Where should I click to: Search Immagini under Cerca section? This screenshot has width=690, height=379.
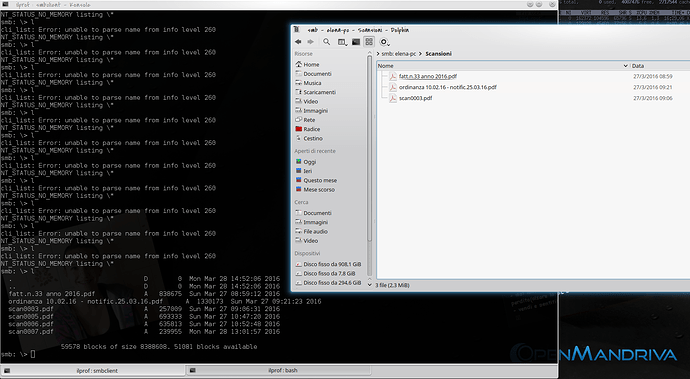(312, 222)
